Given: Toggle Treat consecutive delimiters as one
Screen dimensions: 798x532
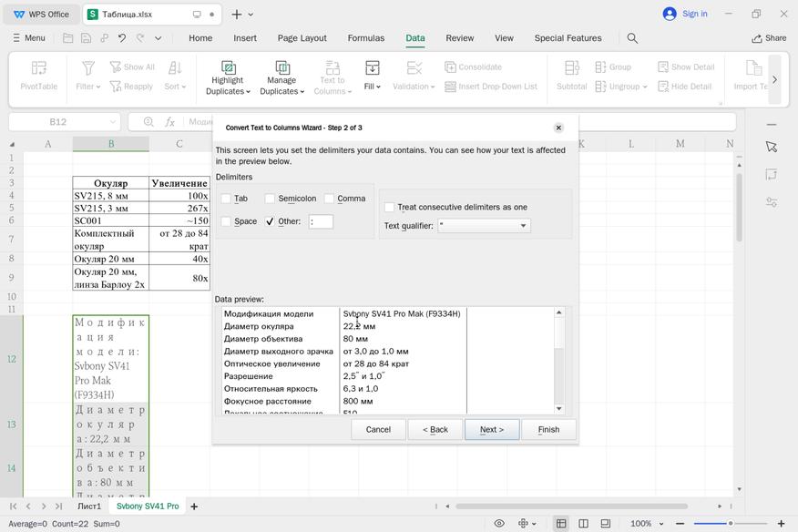Looking at the screenshot, I should (389, 207).
